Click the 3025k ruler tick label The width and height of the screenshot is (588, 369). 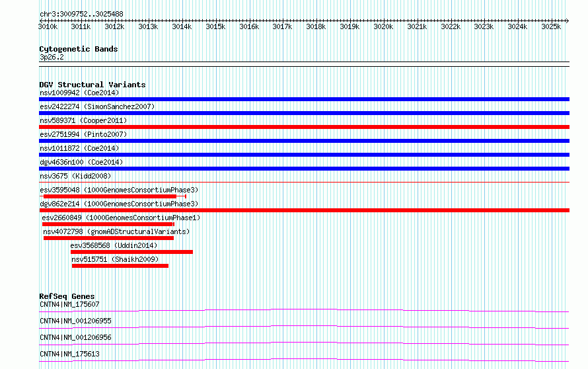pyautogui.click(x=551, y=26)
